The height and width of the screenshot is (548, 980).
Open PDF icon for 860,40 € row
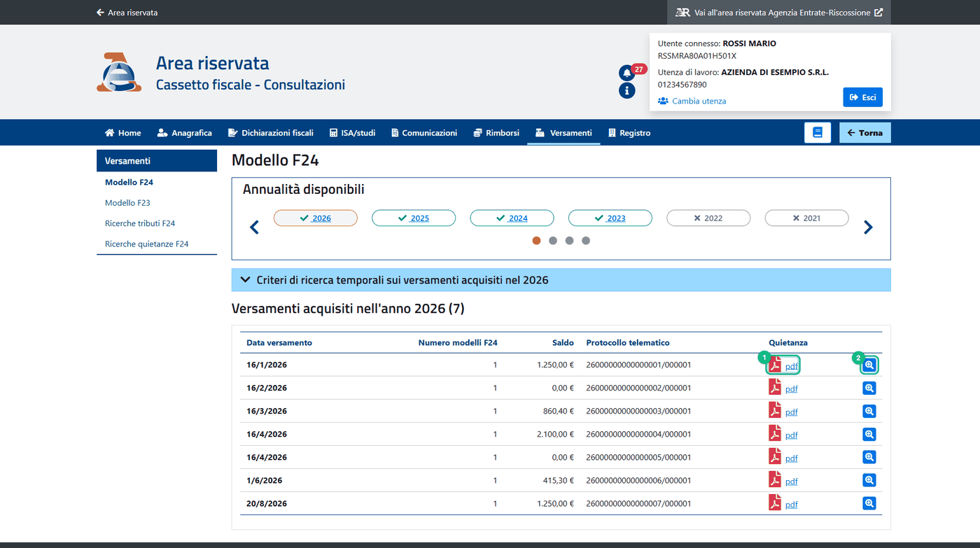(775, 412)
